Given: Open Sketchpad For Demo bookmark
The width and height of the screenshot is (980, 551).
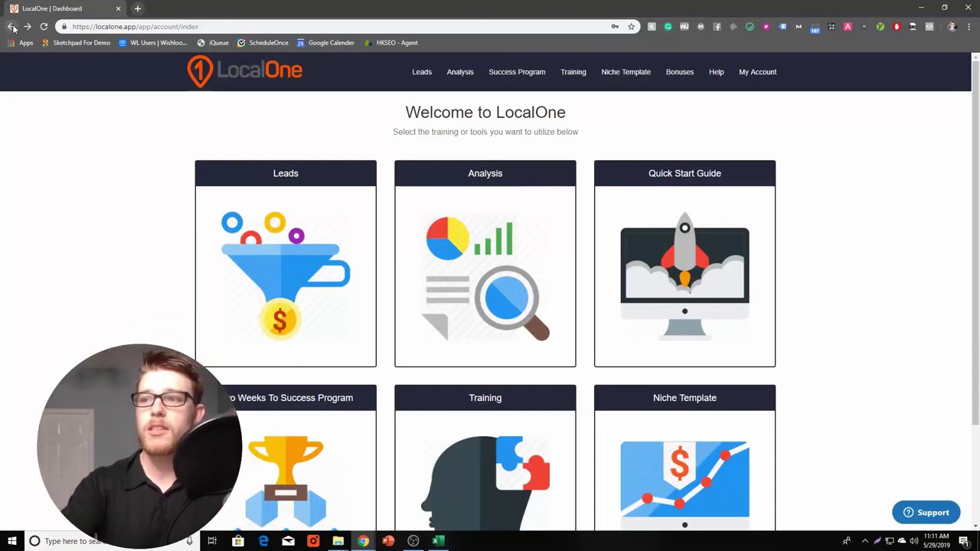Looking at the screenshot, I should (x=76, y=43).
